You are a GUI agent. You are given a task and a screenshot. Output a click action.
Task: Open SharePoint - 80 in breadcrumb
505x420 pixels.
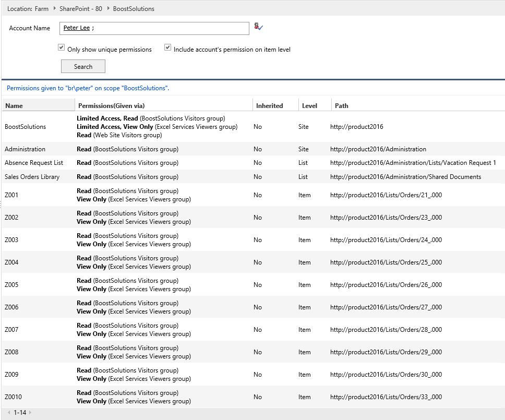pos(80,9)
